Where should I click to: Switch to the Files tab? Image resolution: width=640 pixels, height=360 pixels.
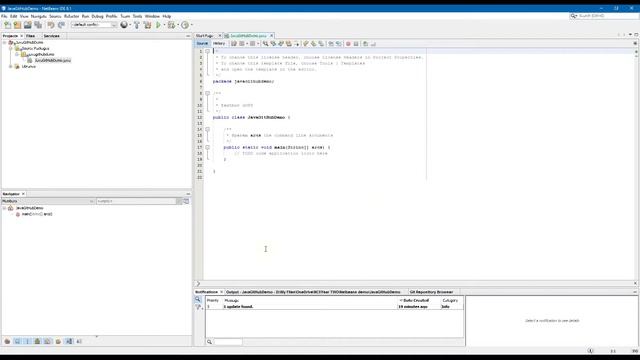[31, 36]
